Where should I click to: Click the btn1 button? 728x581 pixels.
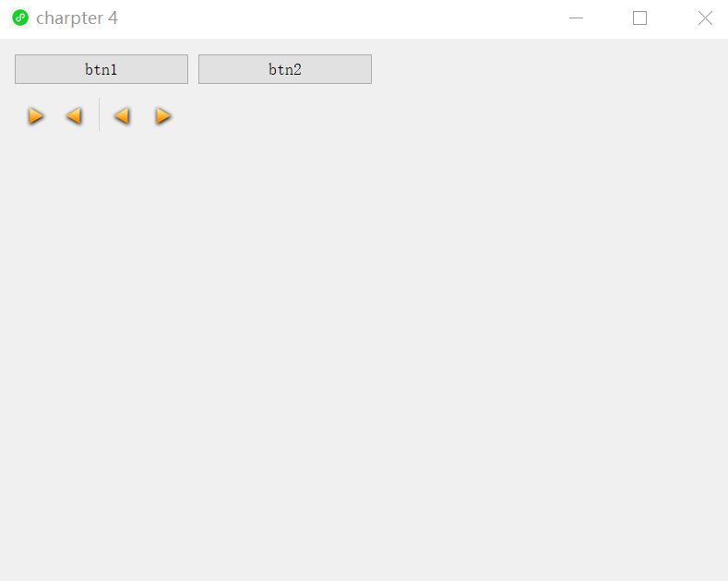coord(101,69)
